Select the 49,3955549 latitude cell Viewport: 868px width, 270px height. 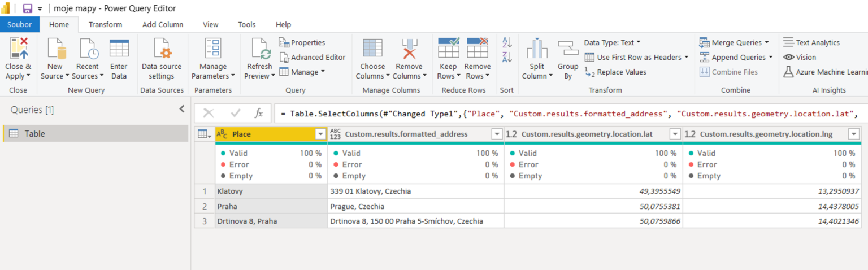point(593,191)
